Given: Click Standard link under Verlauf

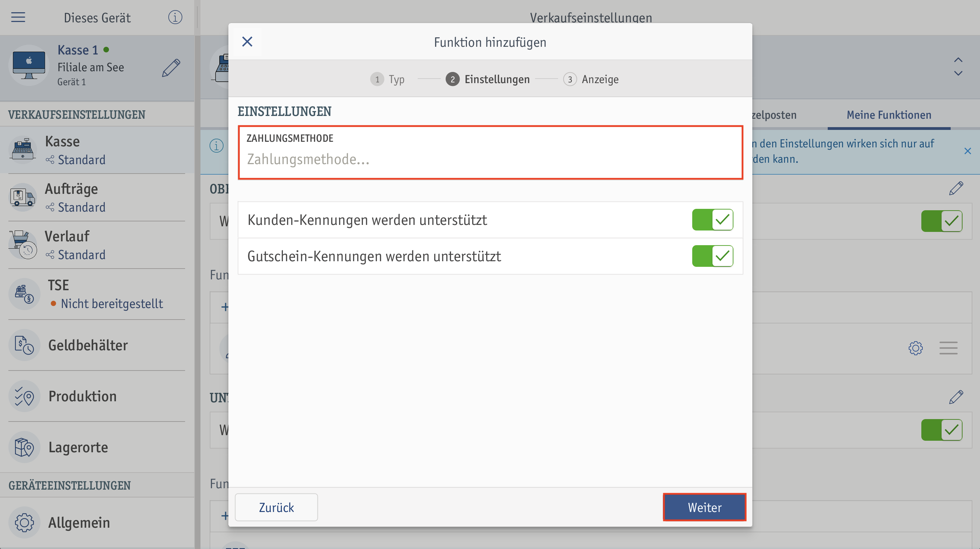Looking at the screenshot, I should click(81, 255).
